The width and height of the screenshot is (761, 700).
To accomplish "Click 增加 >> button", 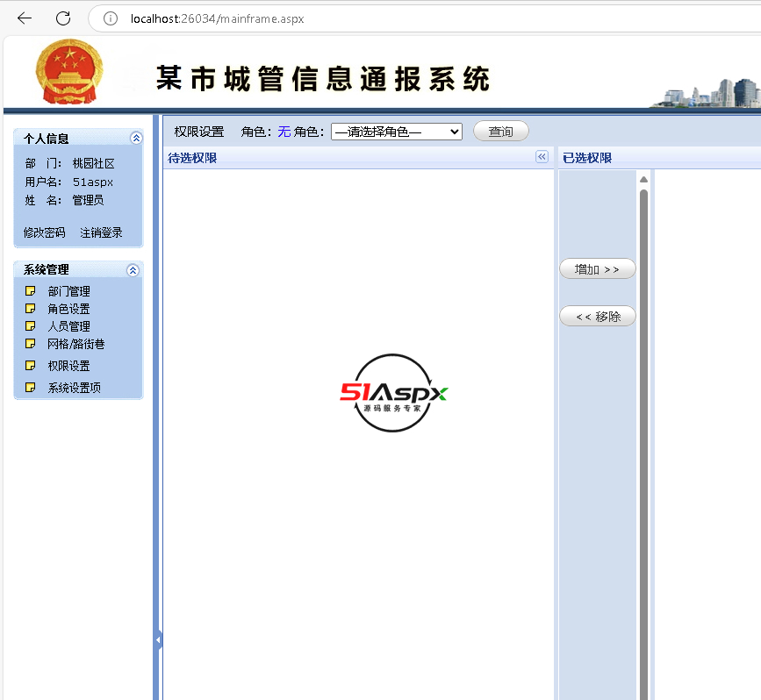I will 598,268.
